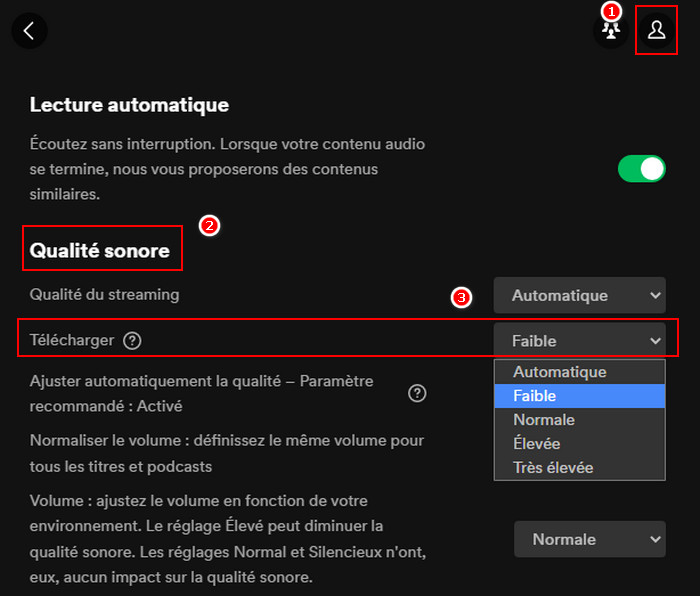Select Automatique in the open download list
Viewport: 700px width, 596px height.
[560, 372]
